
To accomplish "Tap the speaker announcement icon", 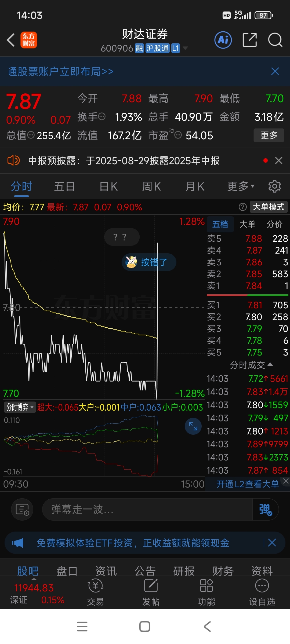I will 13,160.
